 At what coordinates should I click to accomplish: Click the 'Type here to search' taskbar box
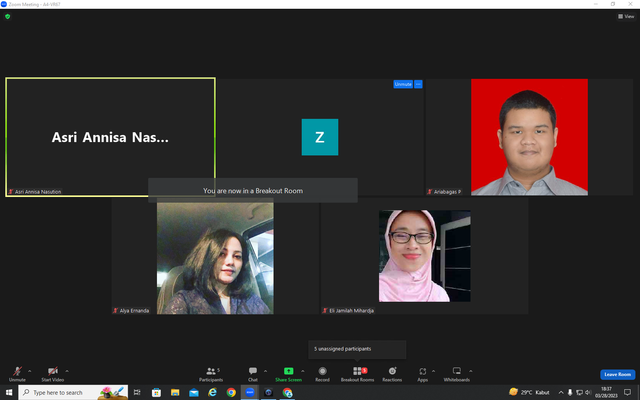coord(73,392)
